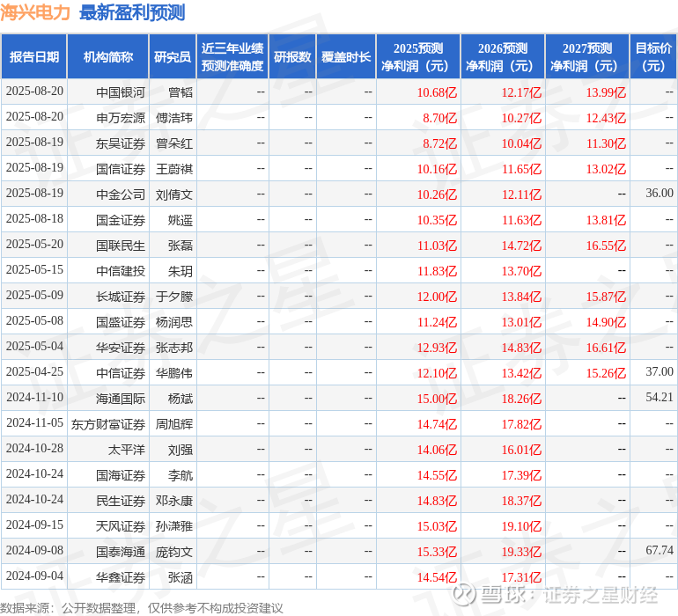
Task: Click researcher name 曾朵红
Action: [x=174, y=143]
